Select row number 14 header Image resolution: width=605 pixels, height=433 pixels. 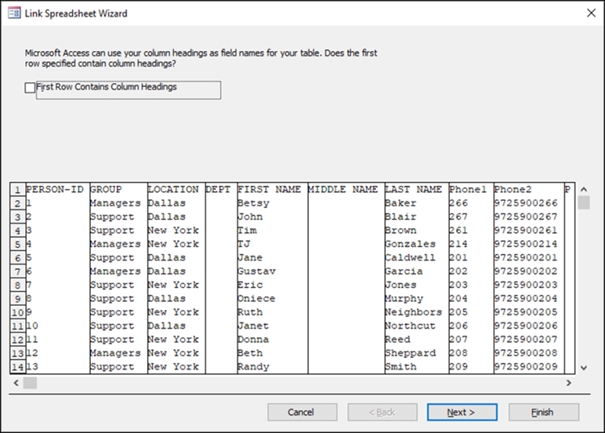point(18,367)
